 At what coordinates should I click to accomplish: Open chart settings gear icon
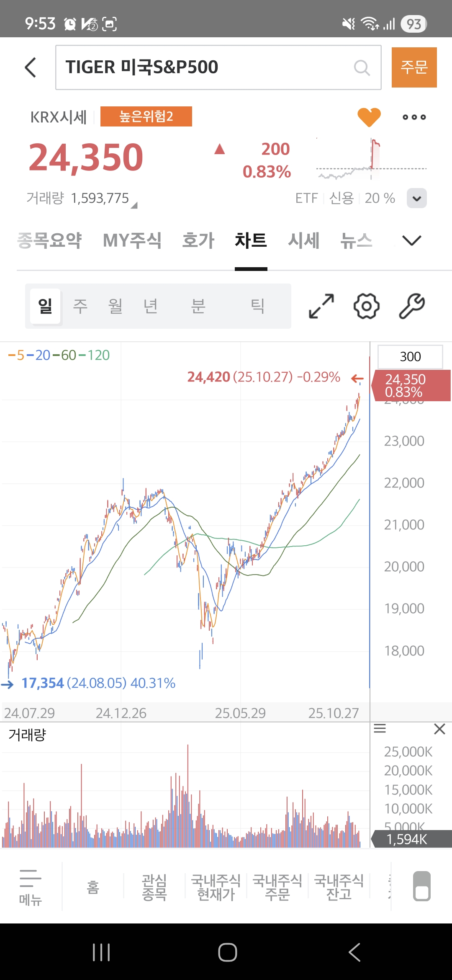tap(367, 306)
